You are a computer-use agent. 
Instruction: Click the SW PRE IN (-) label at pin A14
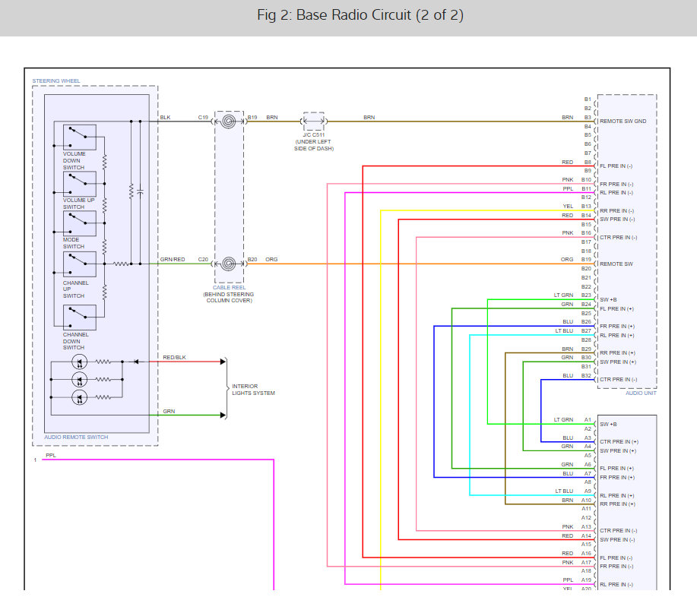tap(617, 539)
